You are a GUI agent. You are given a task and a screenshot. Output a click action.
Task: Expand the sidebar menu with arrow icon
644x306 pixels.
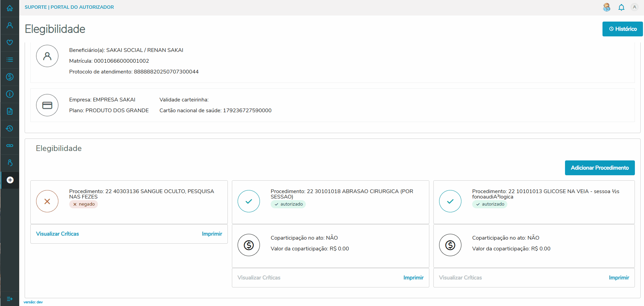click(10, 299)
